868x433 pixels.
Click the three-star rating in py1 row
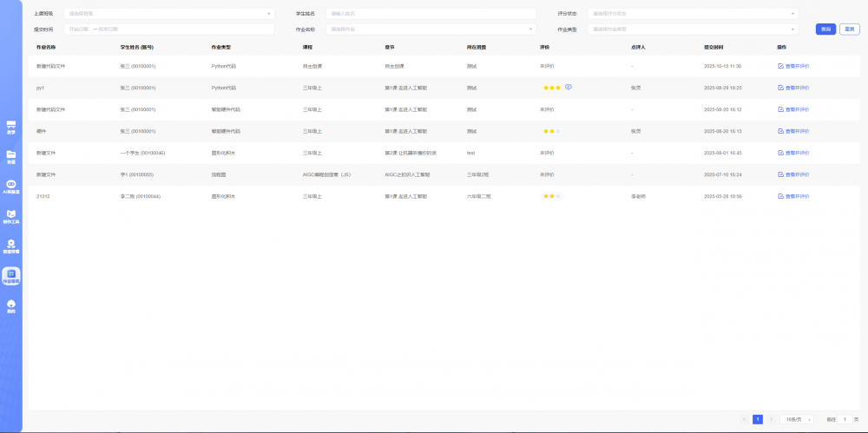[x=551, y=88]
